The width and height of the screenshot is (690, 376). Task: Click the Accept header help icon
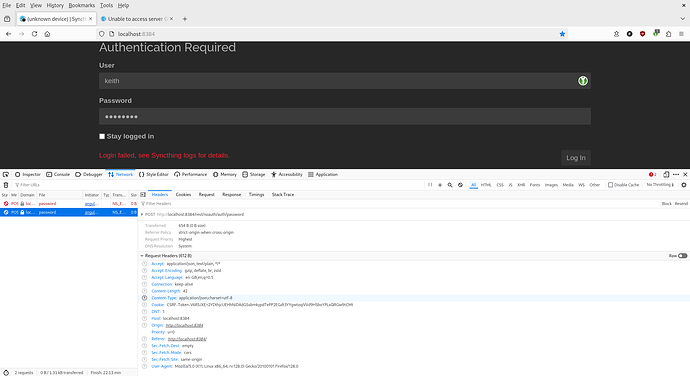[x=144, y=264]
